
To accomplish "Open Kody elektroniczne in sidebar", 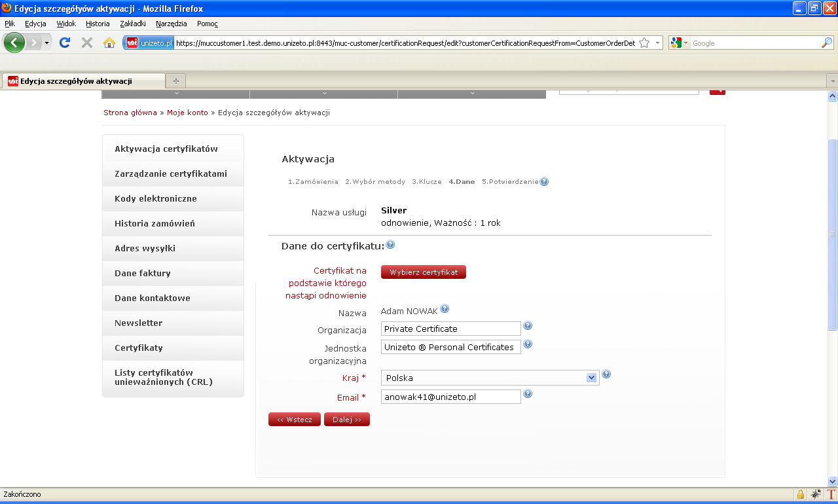I will click(173, 198).
